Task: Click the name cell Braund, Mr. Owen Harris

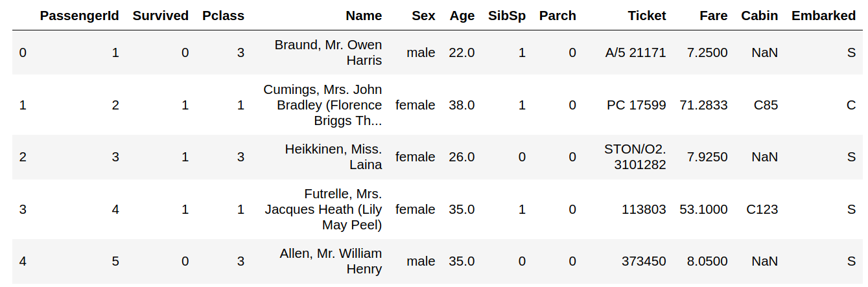Action: point(329,52)
